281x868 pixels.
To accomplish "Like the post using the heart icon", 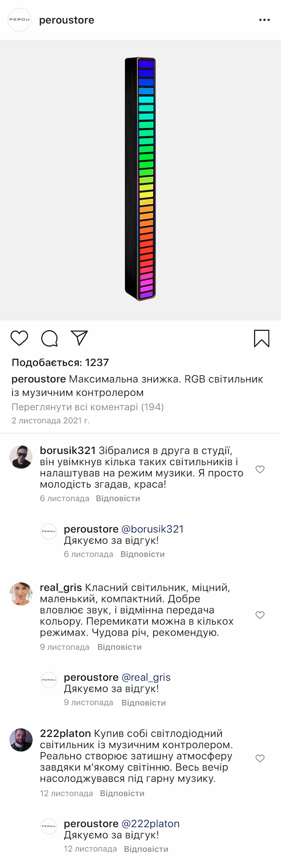I will 18,338.
